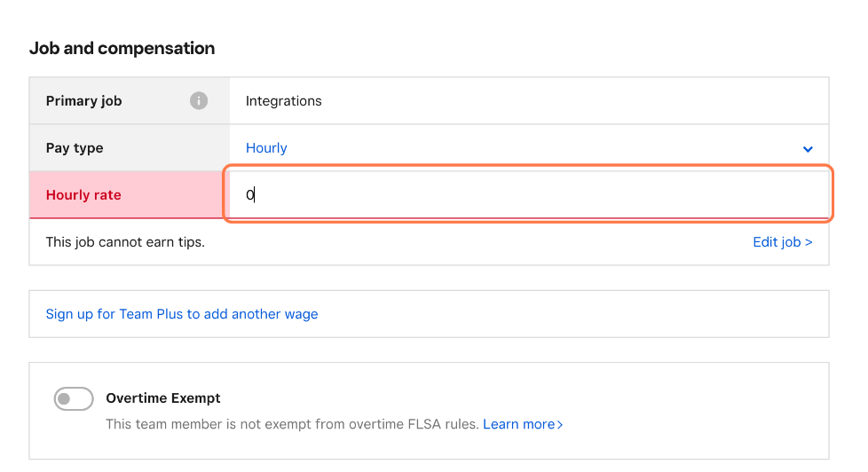The width and height of the screenshot is (868, 472).
Task: Open the Hourly pay type dropdown
Action: coord(529,148)
